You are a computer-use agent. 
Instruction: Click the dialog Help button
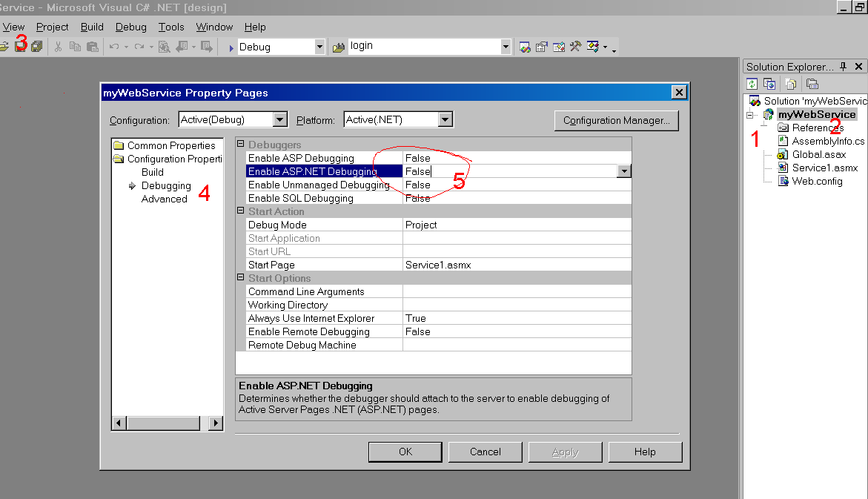pyautogui.click(x=645, y=452)
